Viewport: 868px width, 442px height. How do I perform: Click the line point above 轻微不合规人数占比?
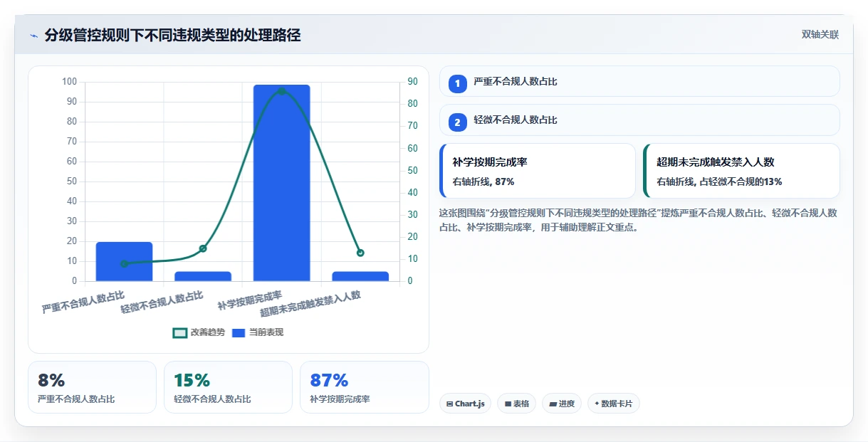(203, 248)
